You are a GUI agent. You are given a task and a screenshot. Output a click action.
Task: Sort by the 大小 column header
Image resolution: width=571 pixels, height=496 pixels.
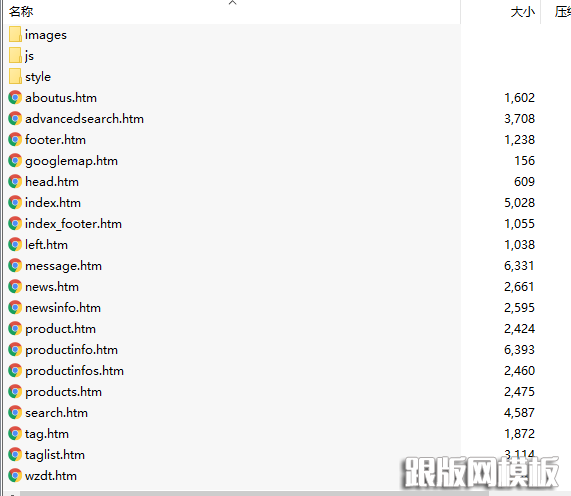523,12
